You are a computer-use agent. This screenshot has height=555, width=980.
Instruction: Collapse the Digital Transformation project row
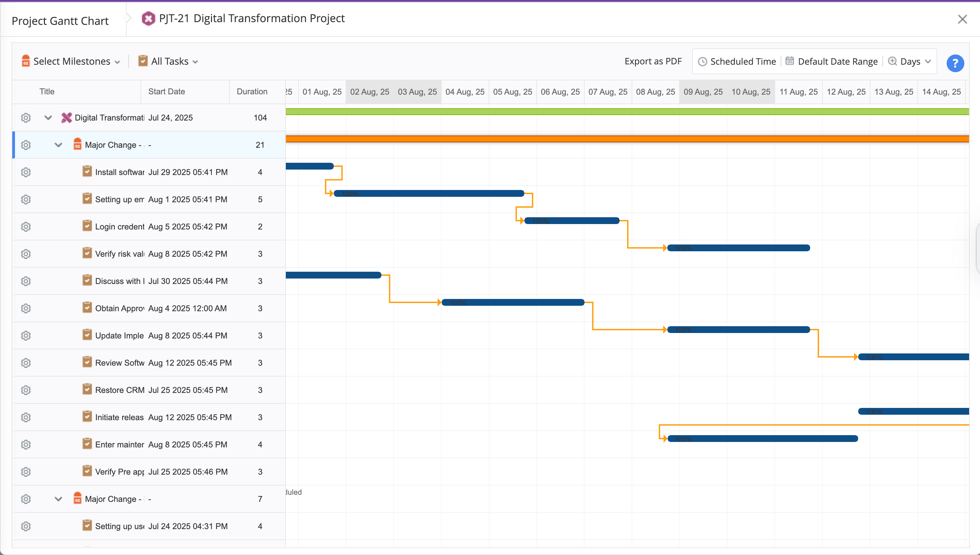tap(48, 118)
